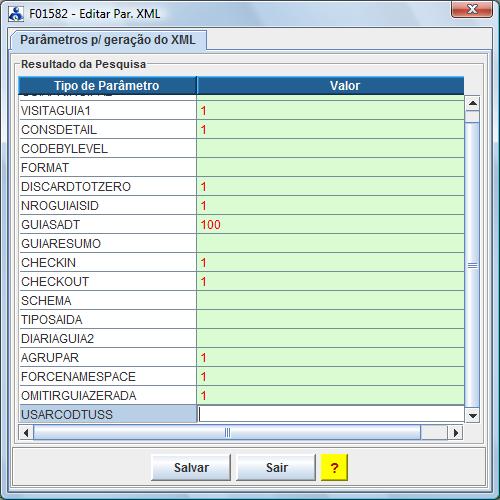Click the value cell of CHECKIN

331,262
